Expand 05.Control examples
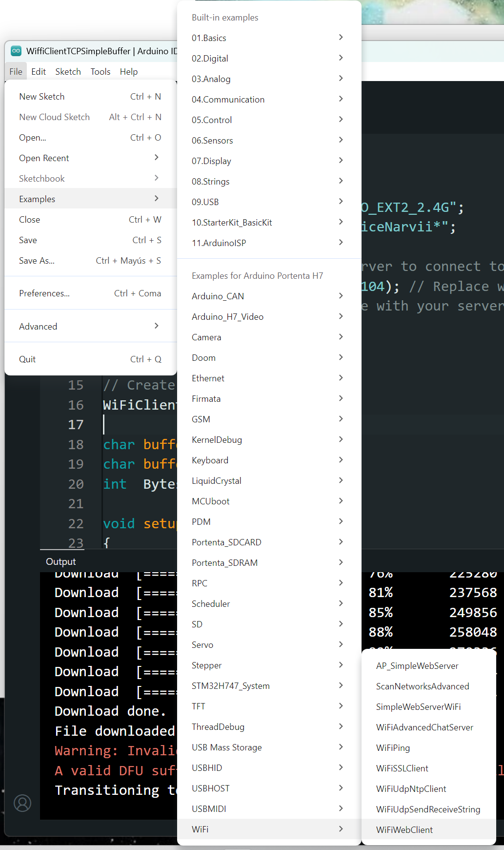This screenshot has height=850, width=504. click(x=269, y=120)
